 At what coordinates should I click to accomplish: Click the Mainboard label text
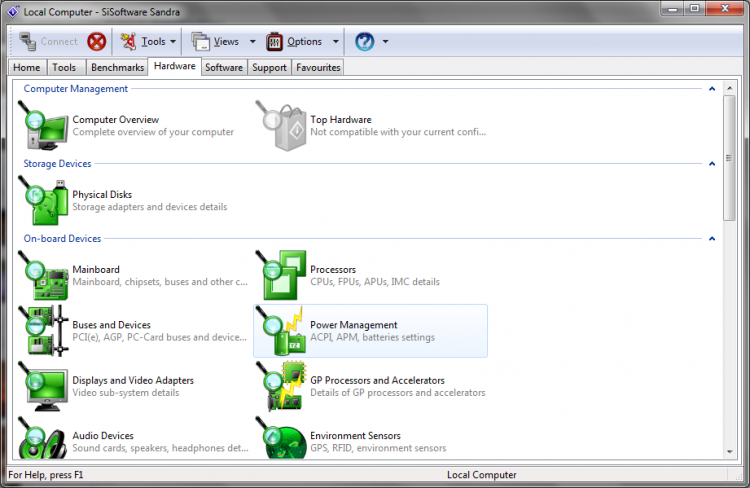(x=96, y=269)
